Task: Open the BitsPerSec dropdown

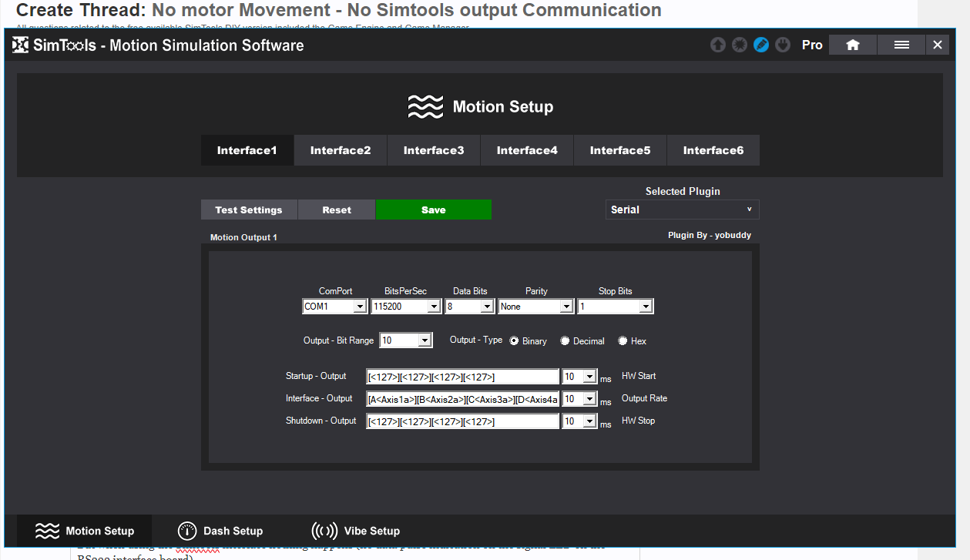Action: point(405,307)
